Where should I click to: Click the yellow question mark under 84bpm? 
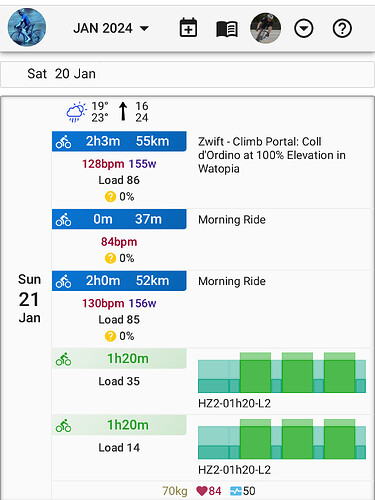point(110,258)
